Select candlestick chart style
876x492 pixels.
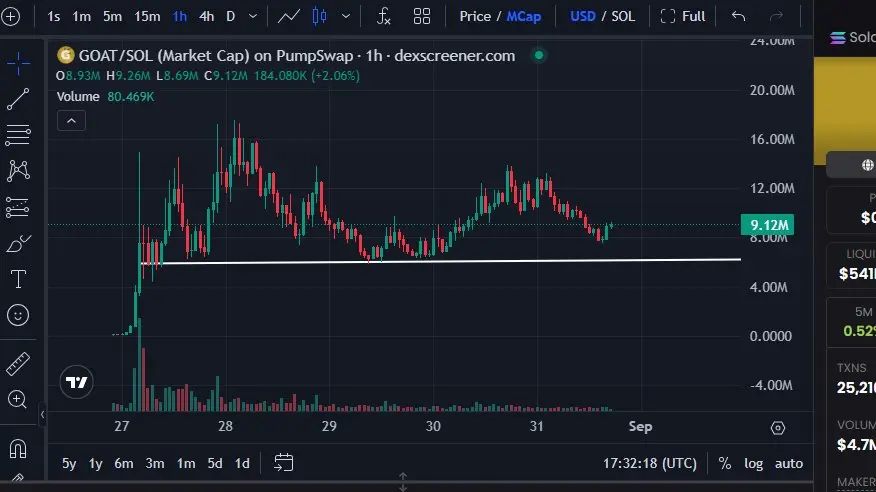(x=320, y=16)
